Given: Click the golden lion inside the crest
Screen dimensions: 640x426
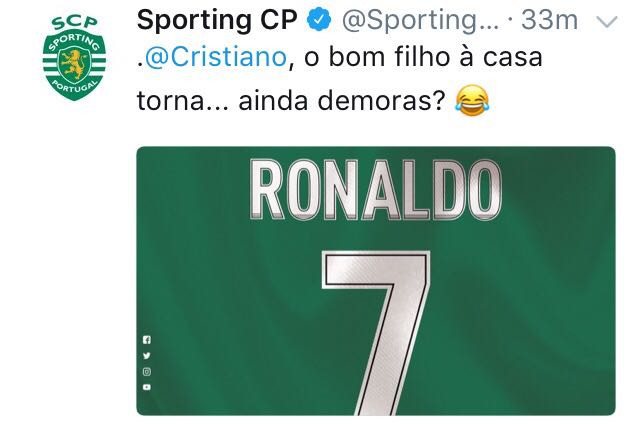Looking at the screenshot, I should click(x=74, y=64).
